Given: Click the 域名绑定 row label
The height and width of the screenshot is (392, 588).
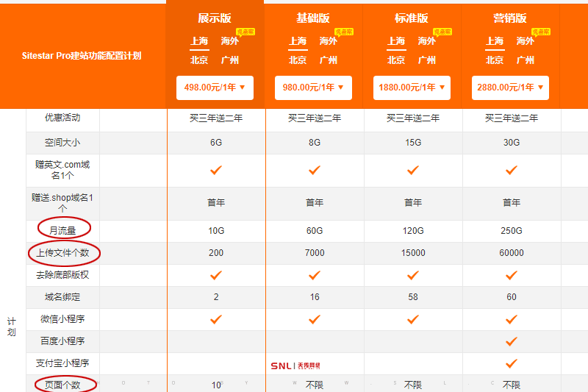Looking at the screenshot, I should tap(62, 297).
